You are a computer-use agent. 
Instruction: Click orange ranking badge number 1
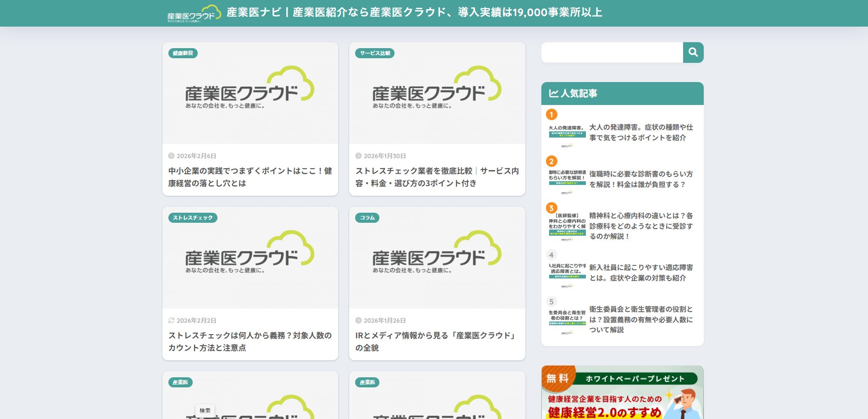[551, 115]
